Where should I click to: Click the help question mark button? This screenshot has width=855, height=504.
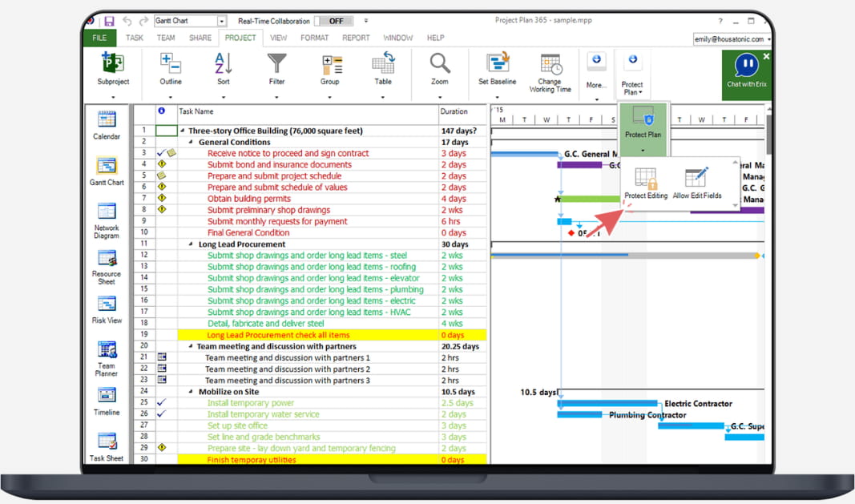(720, 21)
